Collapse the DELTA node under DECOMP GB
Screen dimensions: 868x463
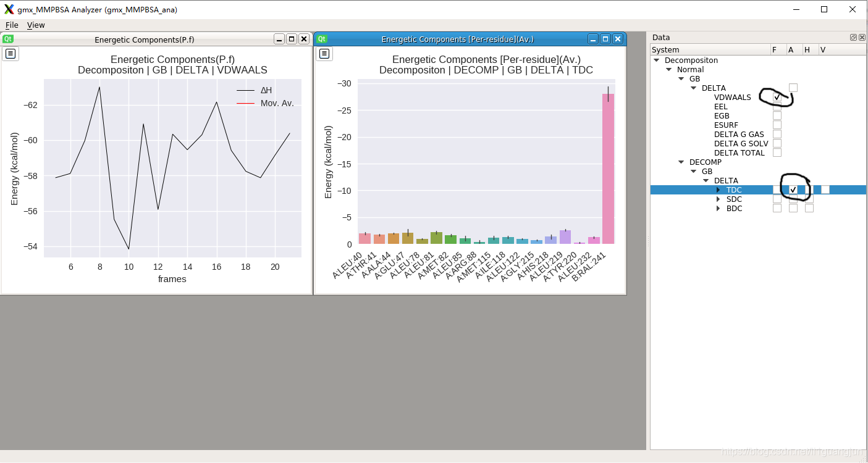click(706, 181)
